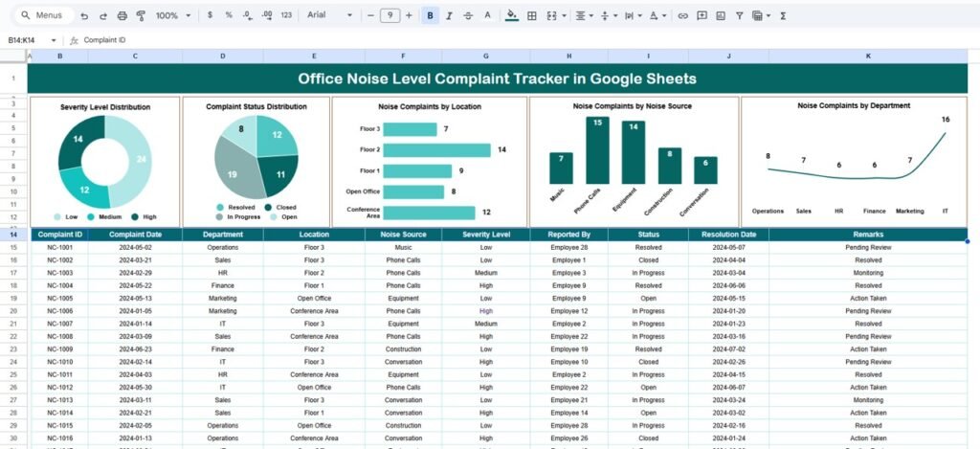Click the date cell 2024-03-21
Image resolution: width=980 pixels, height=449 pixels.
click(x=135, y=260)
